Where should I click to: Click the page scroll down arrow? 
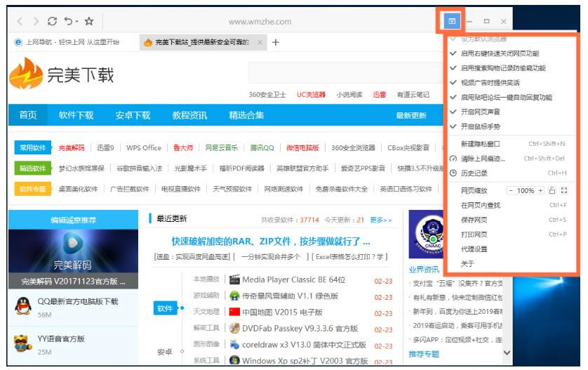(x=507, y=352)
